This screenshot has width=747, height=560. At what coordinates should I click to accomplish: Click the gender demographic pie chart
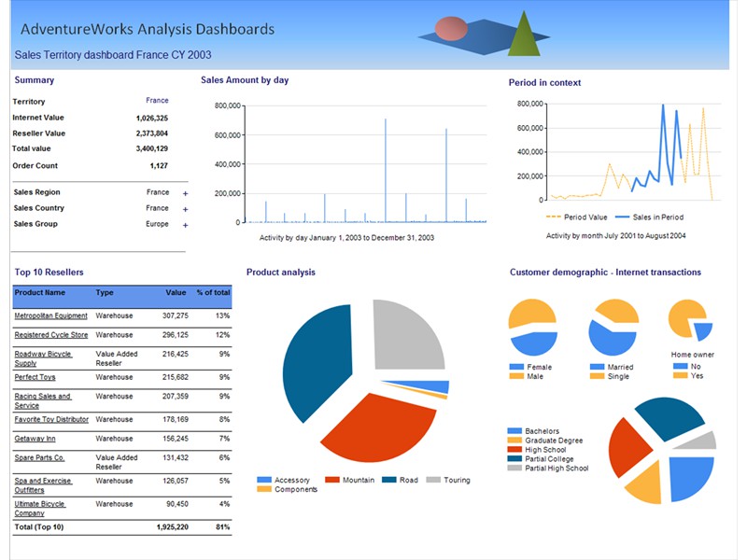[533, 328]
